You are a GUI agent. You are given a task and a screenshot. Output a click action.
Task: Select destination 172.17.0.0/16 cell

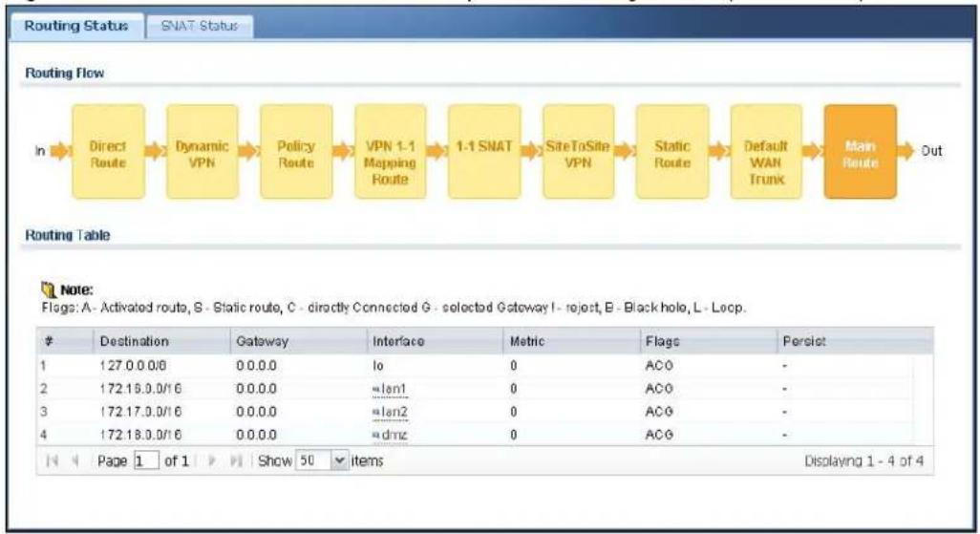pyautogui.click(x=140, y=412)
